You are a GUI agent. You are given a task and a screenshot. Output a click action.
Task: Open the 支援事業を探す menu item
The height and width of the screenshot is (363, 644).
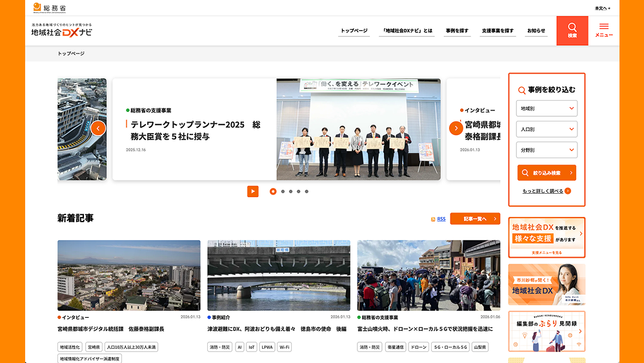click(498, 31)
